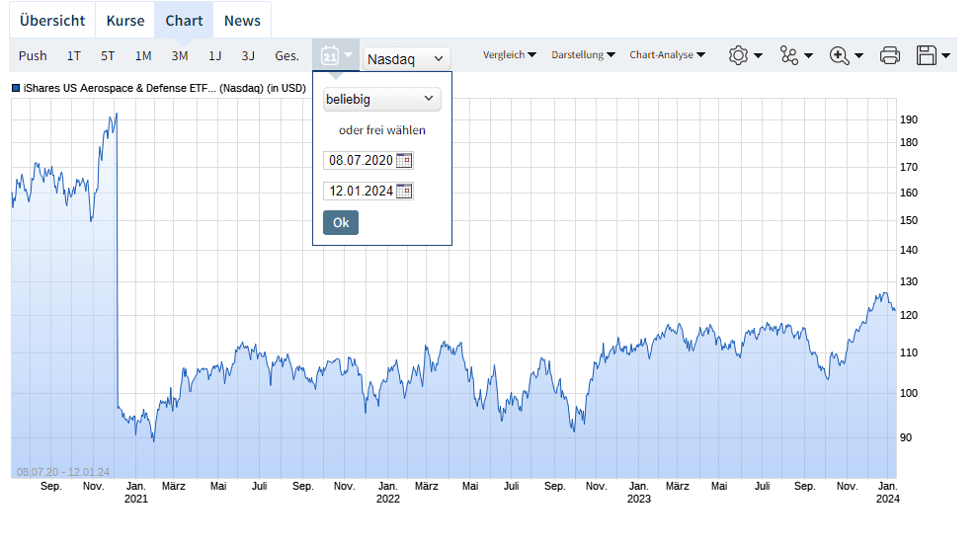
Task: Open the beliebig period dropdown
Action: click(381, 100)
